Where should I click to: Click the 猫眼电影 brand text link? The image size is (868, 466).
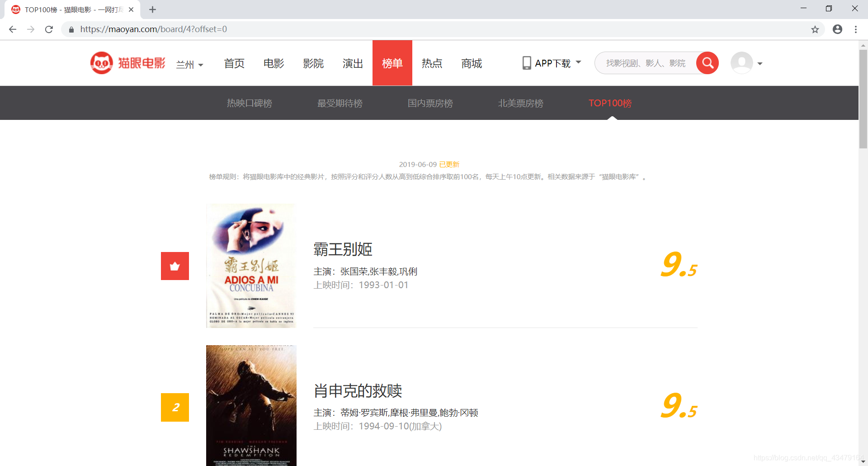(x=142, y=63)
